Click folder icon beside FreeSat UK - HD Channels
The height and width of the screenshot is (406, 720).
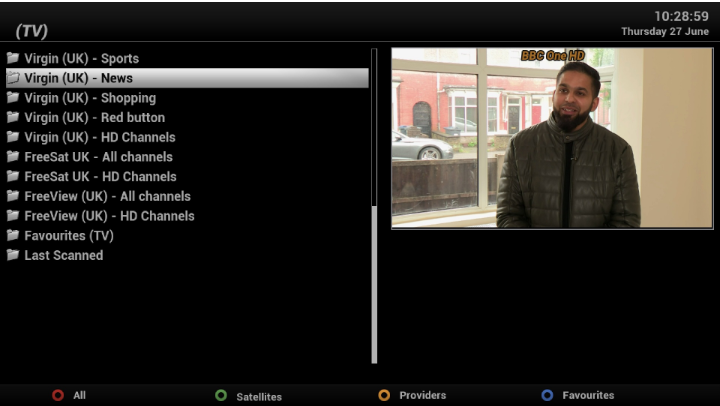[13, 176]
